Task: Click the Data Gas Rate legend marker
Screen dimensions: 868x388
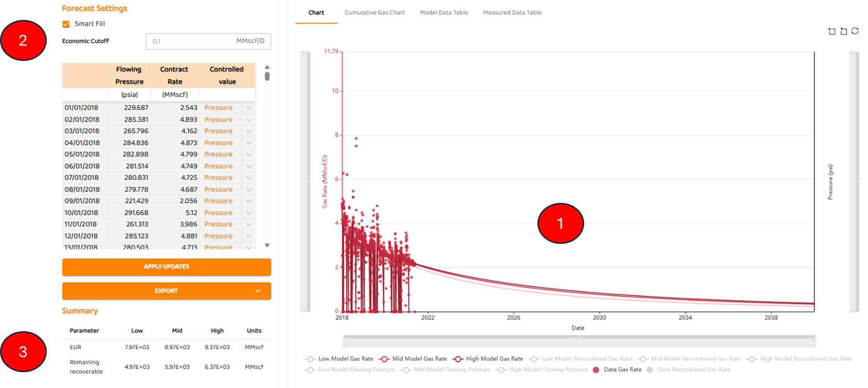Action: point(596,370)
